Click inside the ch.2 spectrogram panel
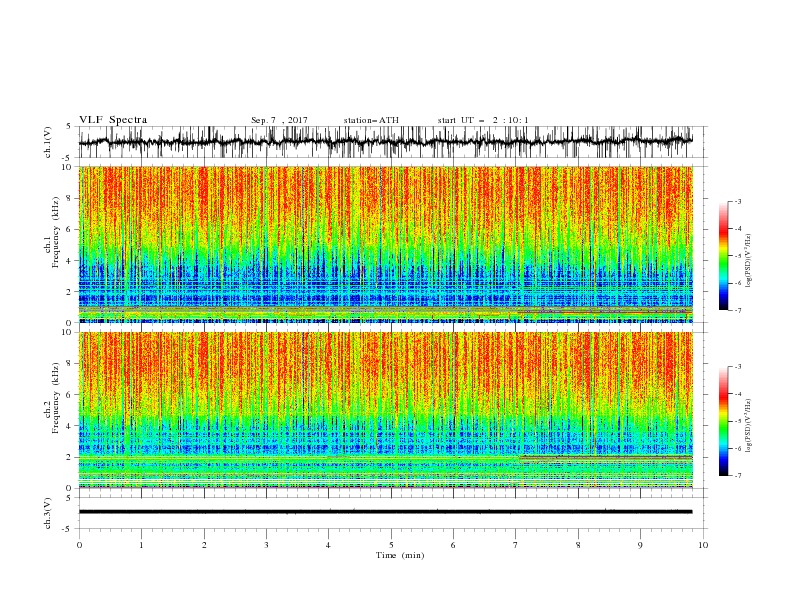The height and width of the screenshot is (612, 792). 385,410
